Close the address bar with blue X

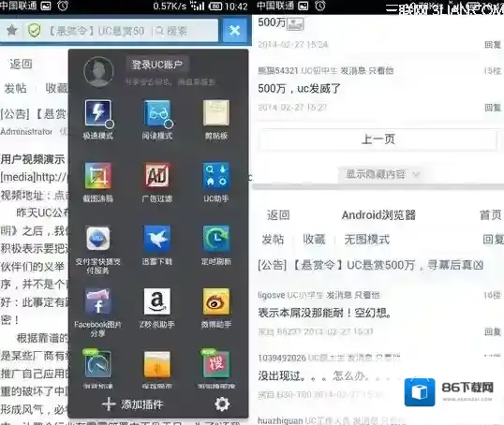235,31
